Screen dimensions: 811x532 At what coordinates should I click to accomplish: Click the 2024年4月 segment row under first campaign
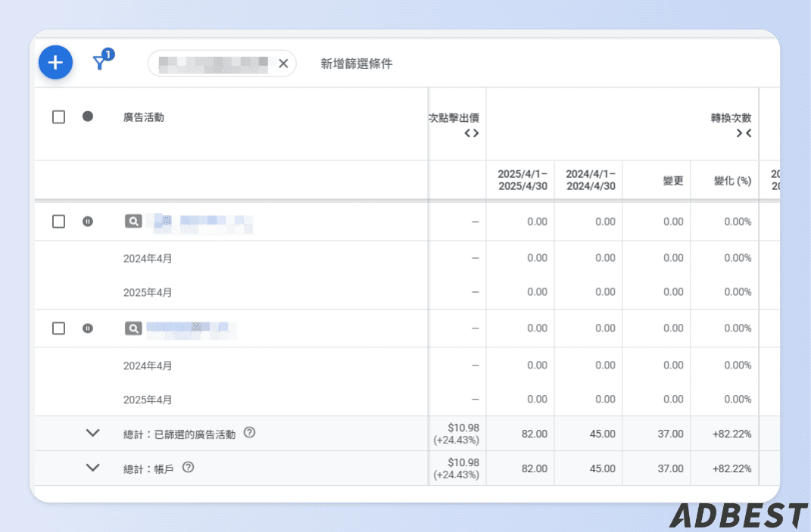[148, 258]
